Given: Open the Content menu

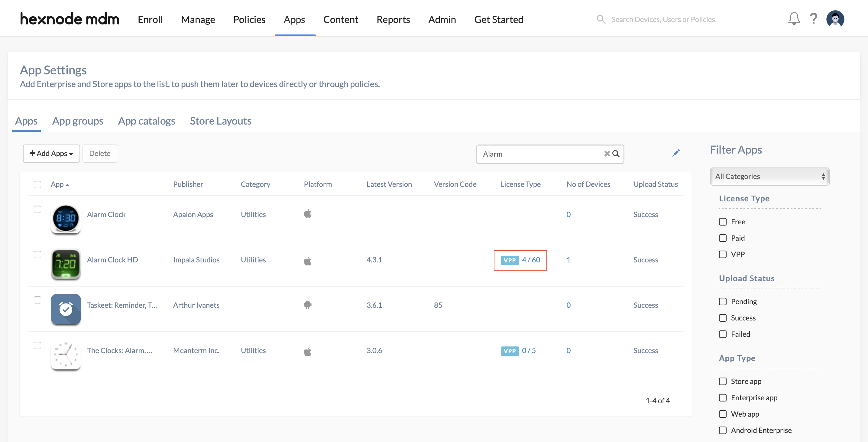Looking at the screenshot, I should 341,19.
